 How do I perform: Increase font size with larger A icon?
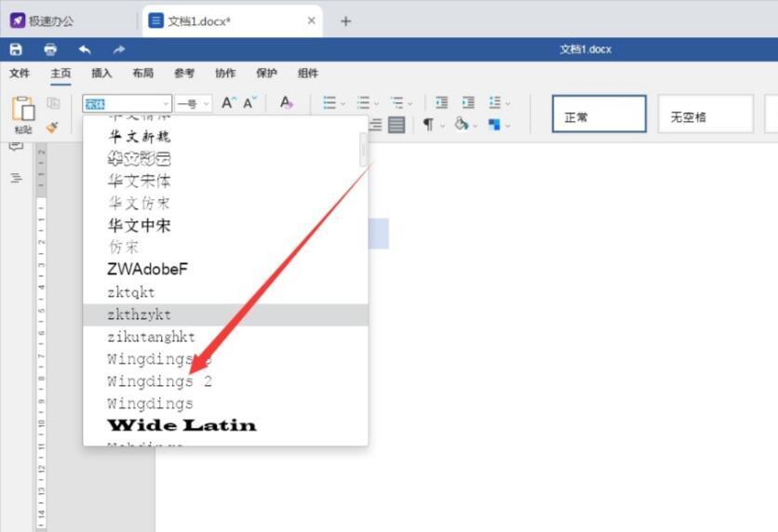pyautogui.click(x=228, y=103)
